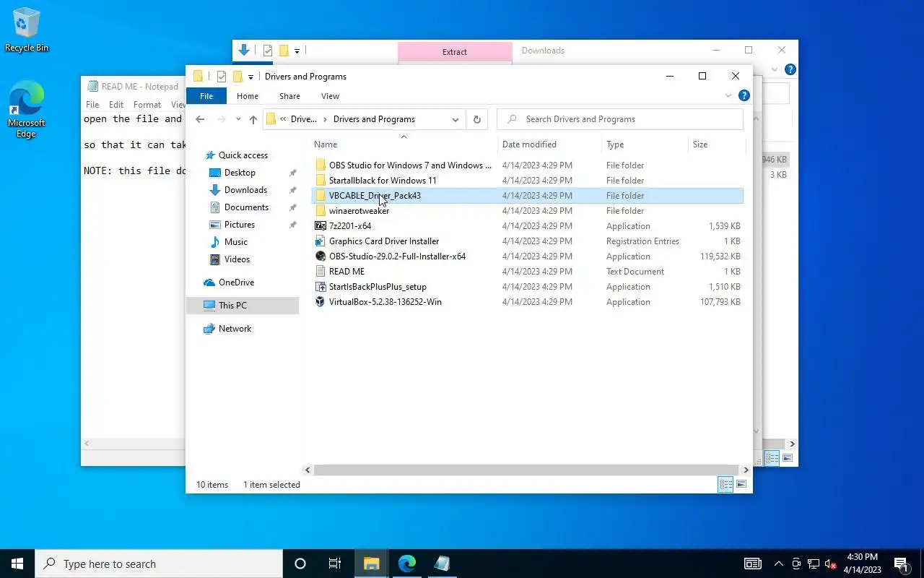Select This PC in navigation pane
The image size is (924, 578).
pyautogui.click(x=243, y=306)
